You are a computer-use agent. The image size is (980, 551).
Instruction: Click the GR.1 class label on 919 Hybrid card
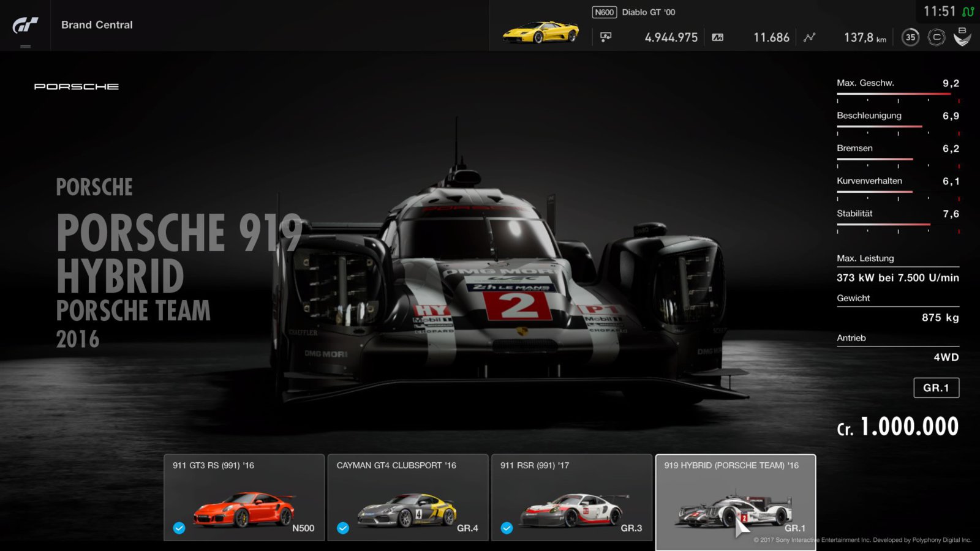(795, 528)
